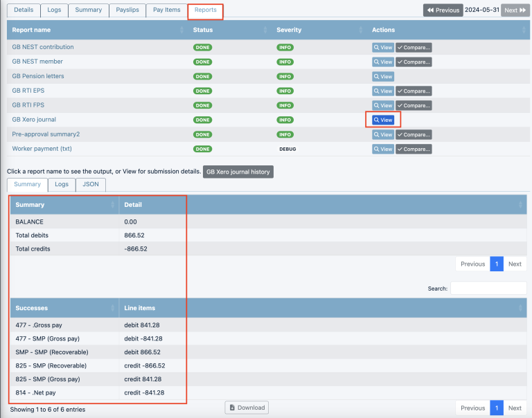Compare GB NEST contribution report

(x=414, y=48)
